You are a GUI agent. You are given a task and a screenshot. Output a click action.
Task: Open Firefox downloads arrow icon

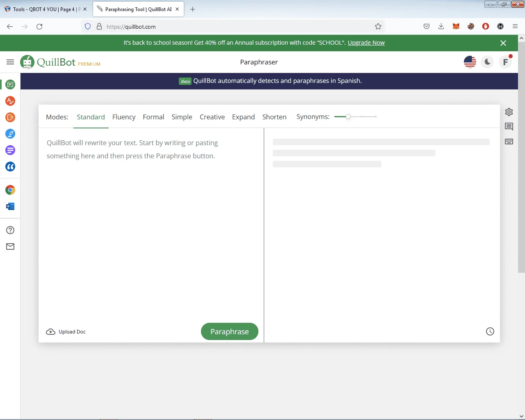[x=441, y=26]
